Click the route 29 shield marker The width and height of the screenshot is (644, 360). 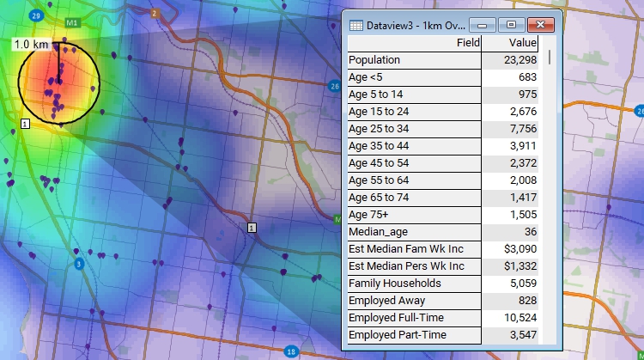tap(34, 15)
